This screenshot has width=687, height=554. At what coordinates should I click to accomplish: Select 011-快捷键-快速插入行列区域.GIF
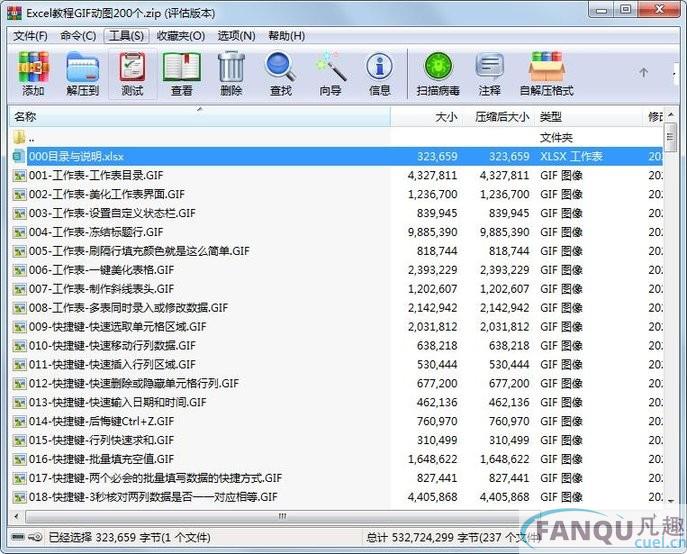112,365
